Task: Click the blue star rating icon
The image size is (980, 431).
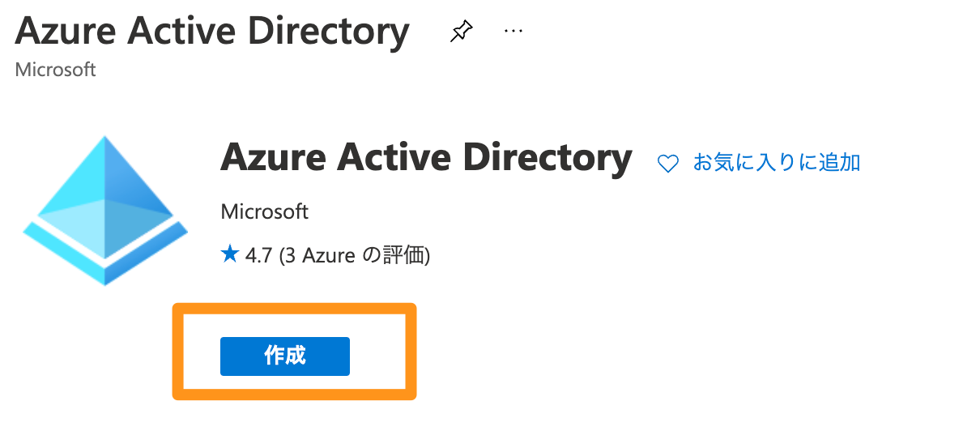Action: click(229, 256)
